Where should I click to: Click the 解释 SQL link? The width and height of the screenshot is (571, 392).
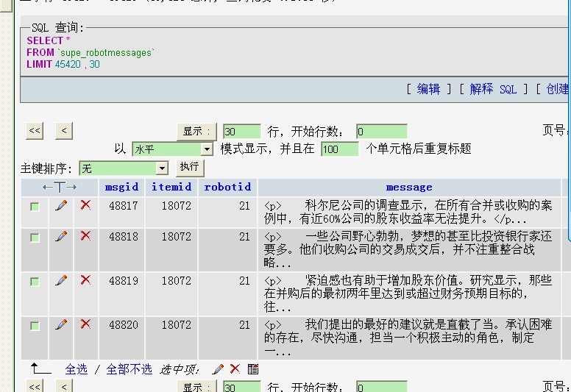[493, 89]
